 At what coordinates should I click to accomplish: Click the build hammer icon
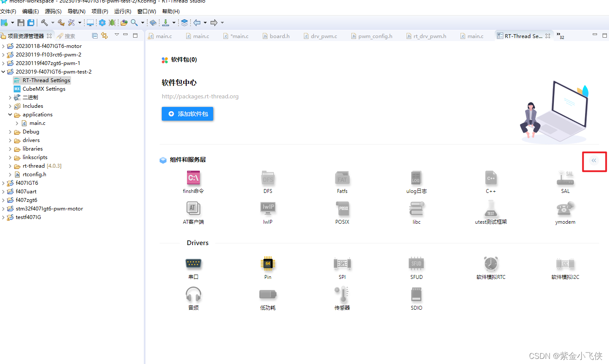(45, 23)
